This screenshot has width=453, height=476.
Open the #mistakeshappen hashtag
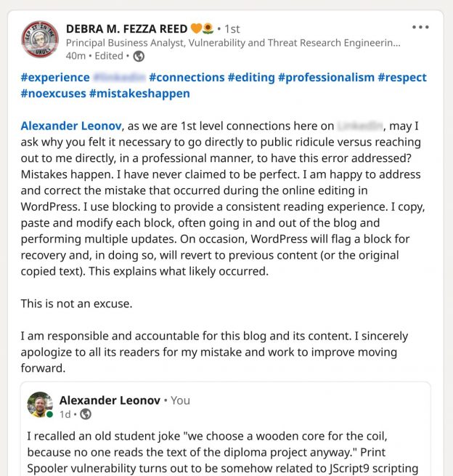click(x=140, y=94)
